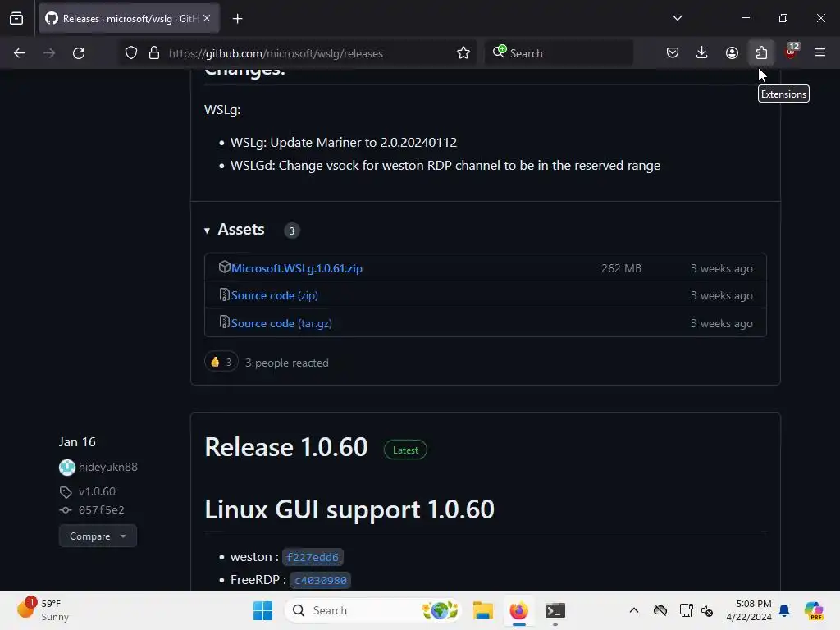This screenshot has height=630, width=840.
Task: Click the network display tray icon
Action: (x=687, y=610)
